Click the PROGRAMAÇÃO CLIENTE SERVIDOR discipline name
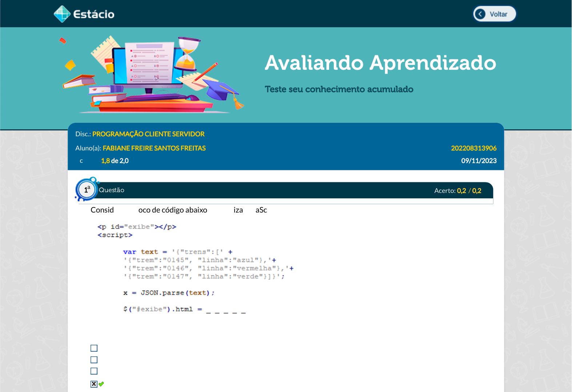This screenshot has height=392, width=572. tap(148, 134)
